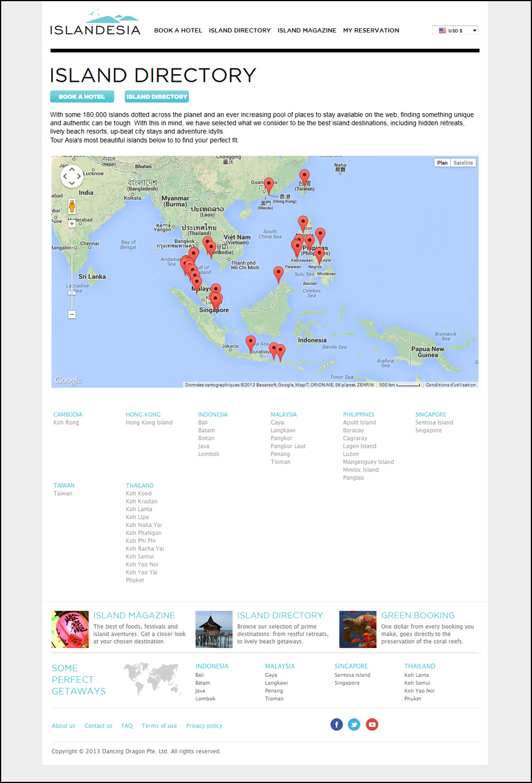Open the Green Booking coral reef thumbnail
532x783 pixels.
coord(358,629)
